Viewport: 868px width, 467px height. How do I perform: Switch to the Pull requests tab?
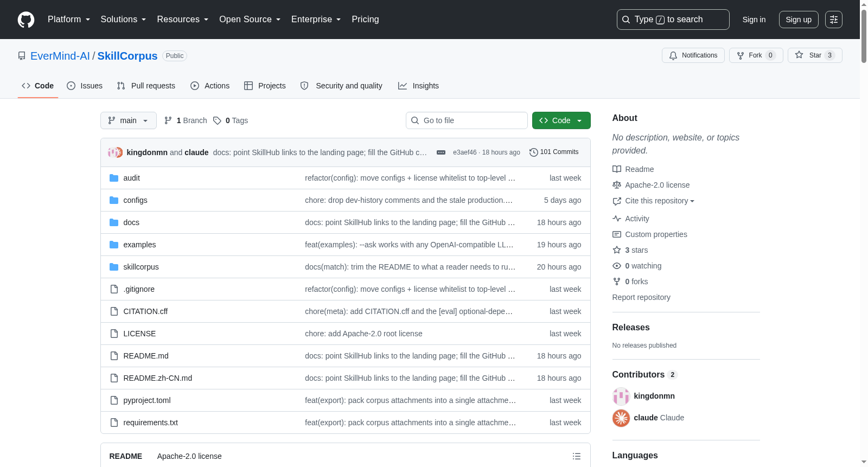146,86
